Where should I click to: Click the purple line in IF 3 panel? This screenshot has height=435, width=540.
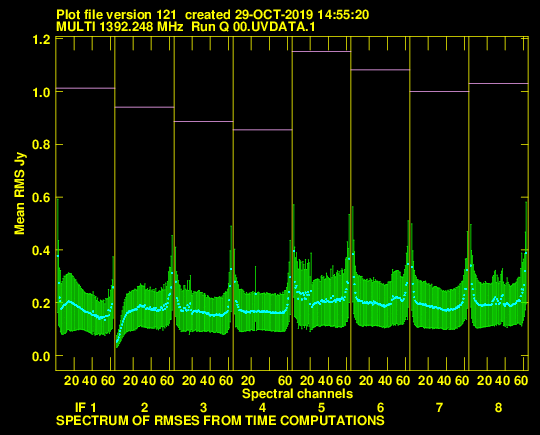(x=204, y=121)
